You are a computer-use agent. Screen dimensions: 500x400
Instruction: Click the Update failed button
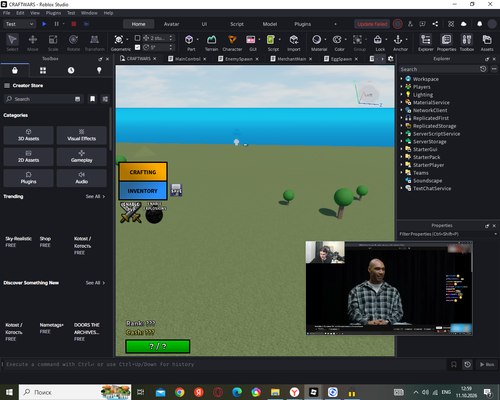[372, 24]
